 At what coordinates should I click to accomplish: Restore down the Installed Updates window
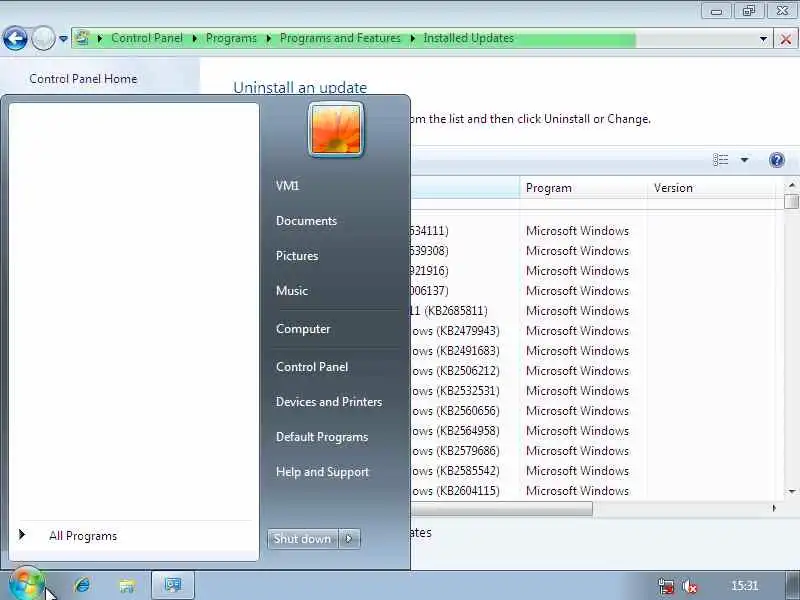pos(748,11)
